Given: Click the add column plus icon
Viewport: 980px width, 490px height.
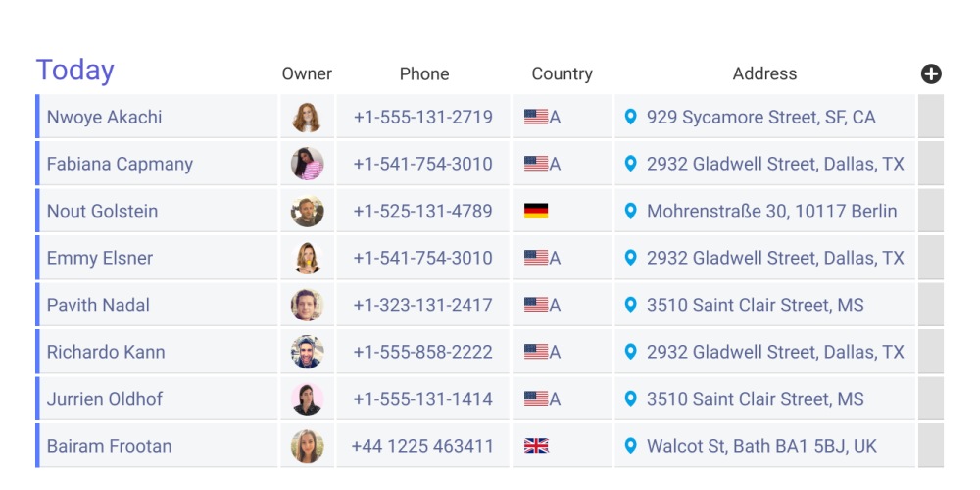Looking at the screenshot, I should click(931, 73).
